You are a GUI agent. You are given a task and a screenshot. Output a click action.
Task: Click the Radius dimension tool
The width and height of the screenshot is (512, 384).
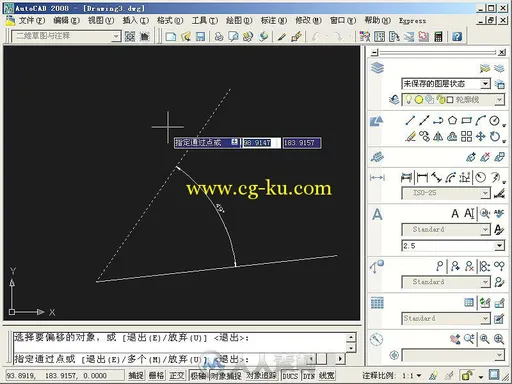[480, 177]
